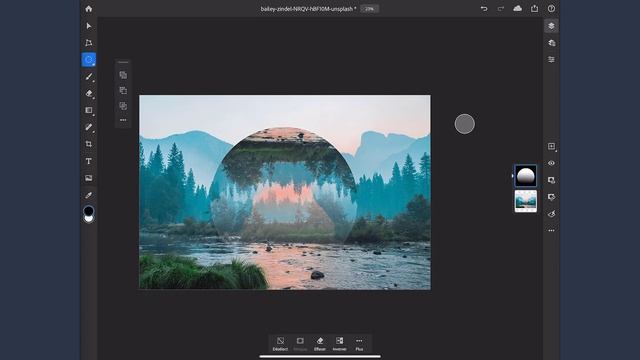Tap the gray circular touch shortcut
This screenshot has height=360, width=640.
tap(465, 124)
